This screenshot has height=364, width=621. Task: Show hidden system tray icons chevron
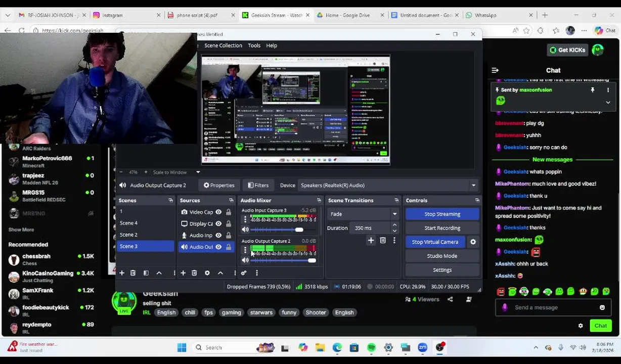point(536,347)
